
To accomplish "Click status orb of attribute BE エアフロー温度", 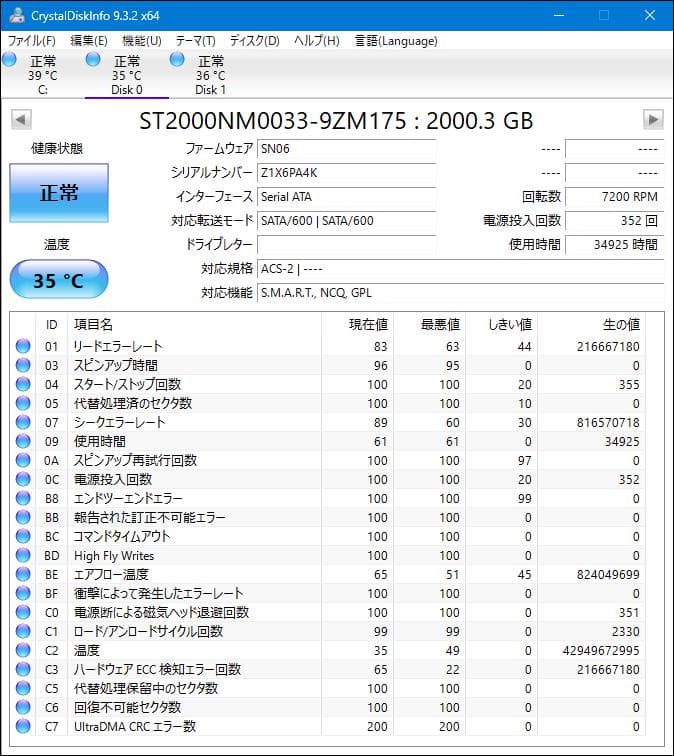I will point(23,574).
